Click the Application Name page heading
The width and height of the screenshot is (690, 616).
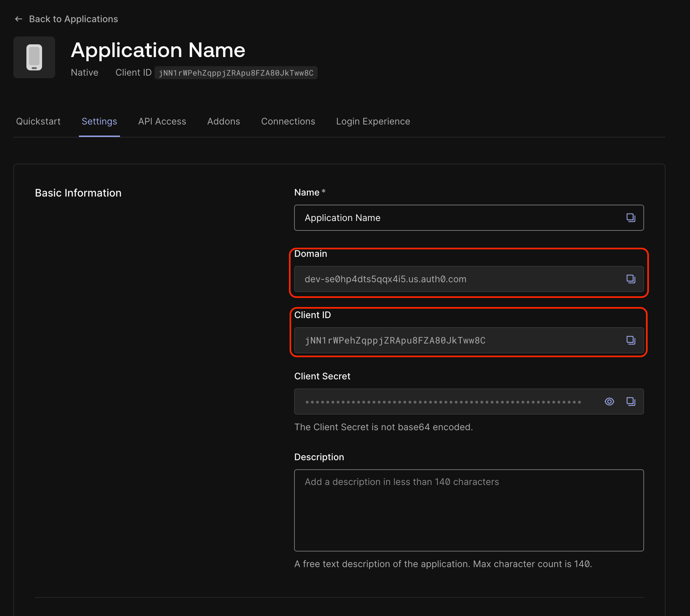point(158,50)
